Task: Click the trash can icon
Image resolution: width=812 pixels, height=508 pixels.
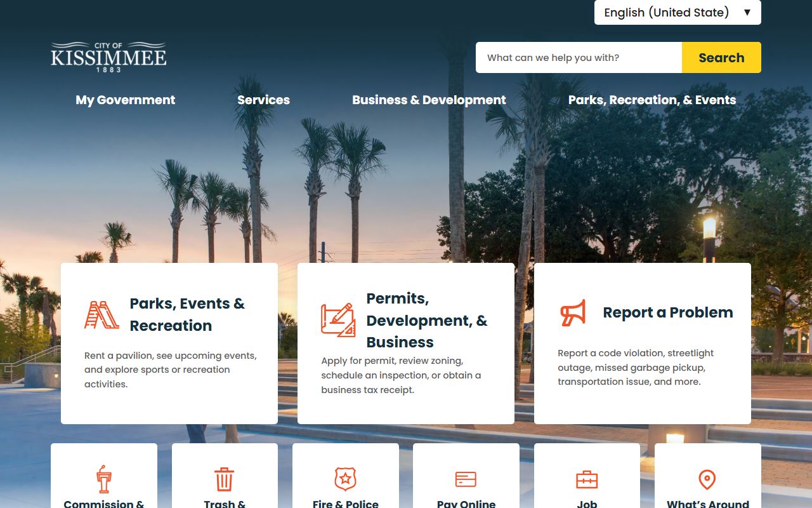Action: point(224,479)
